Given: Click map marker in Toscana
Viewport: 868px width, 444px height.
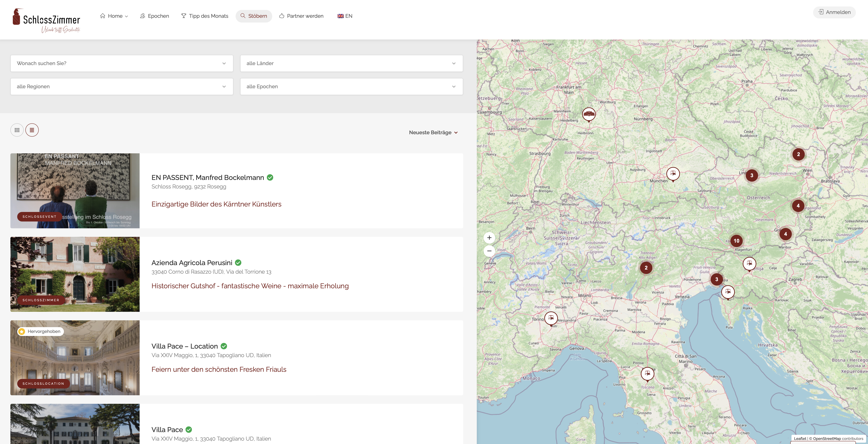Looking at the screenshot, I should pos(647,374).
